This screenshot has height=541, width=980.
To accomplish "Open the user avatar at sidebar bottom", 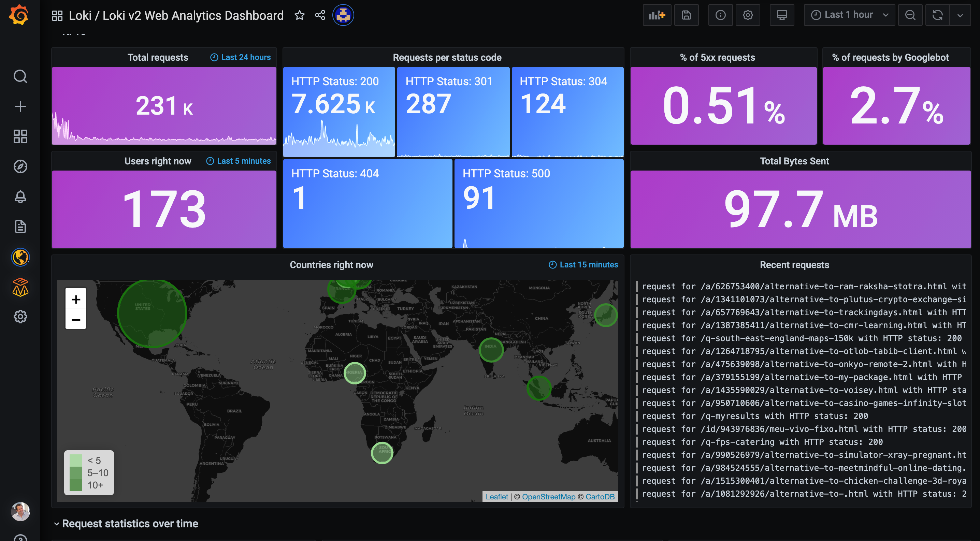I will point(20,511).
